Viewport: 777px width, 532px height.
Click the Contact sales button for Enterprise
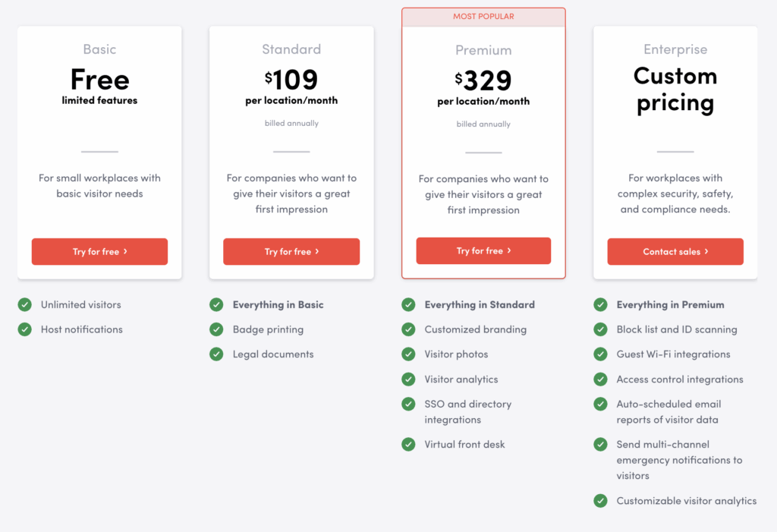[675, 252]
